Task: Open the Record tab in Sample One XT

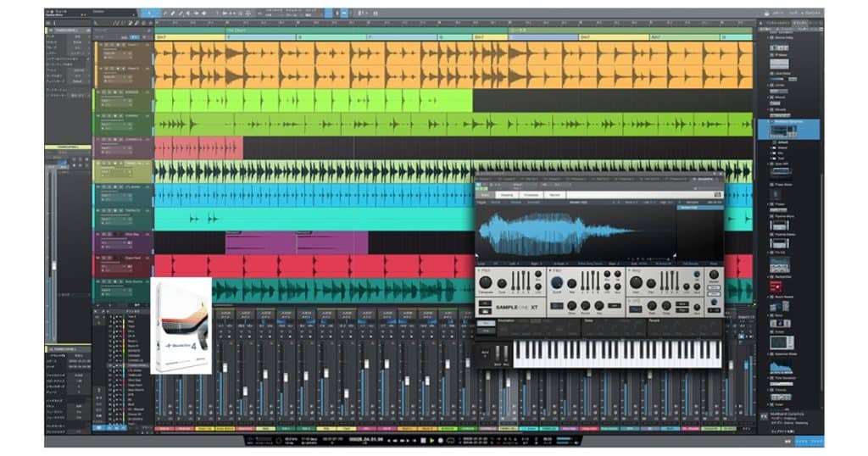Action: 554,195
